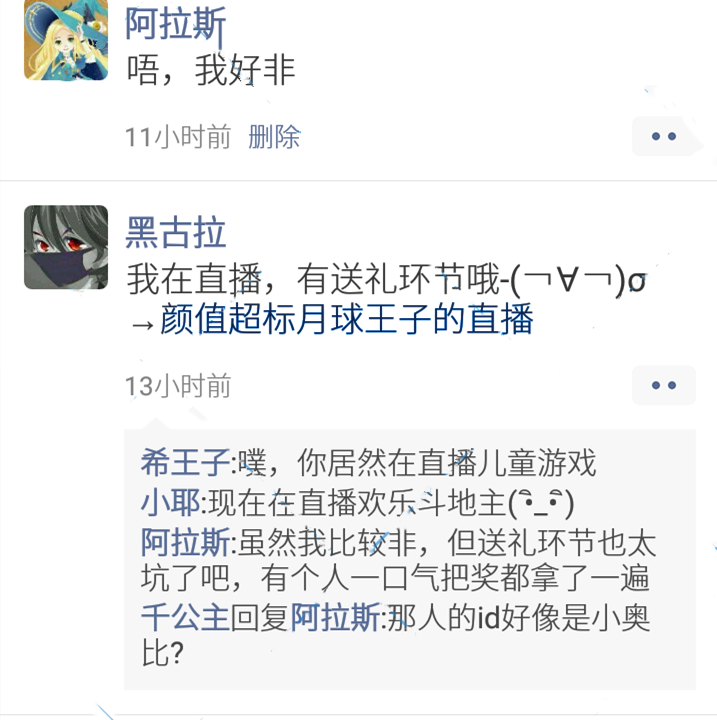Delete the 阿拉斯 comment via 删除
Viewport: 717px width, 720px height.
pos(274,137)
